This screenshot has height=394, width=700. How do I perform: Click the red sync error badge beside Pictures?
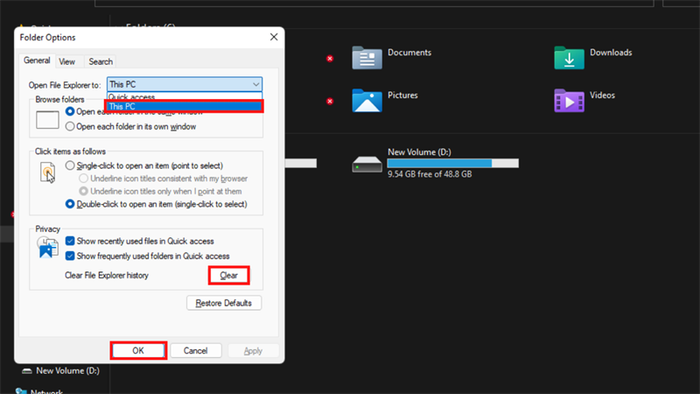click(330, 101)
